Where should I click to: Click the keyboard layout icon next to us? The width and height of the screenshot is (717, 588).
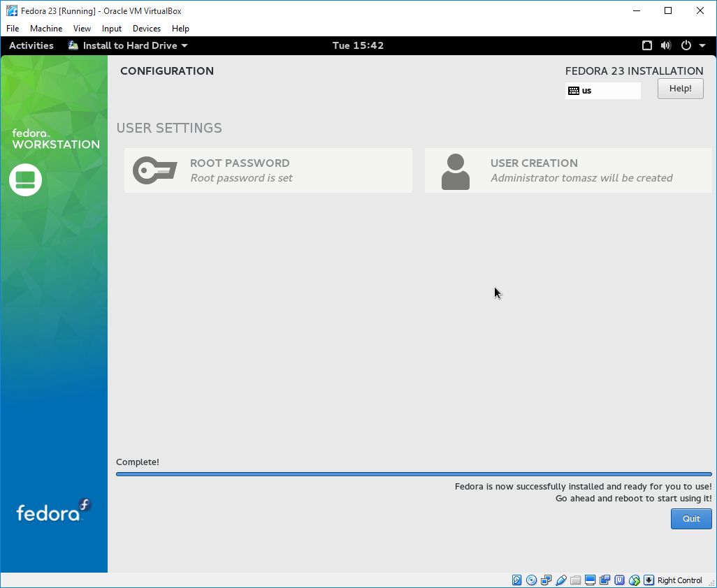[574, 91]
